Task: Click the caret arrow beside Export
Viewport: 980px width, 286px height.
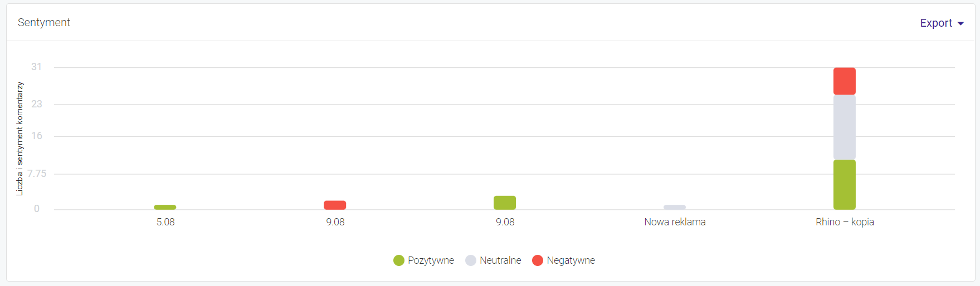Action: click(961, 23)
